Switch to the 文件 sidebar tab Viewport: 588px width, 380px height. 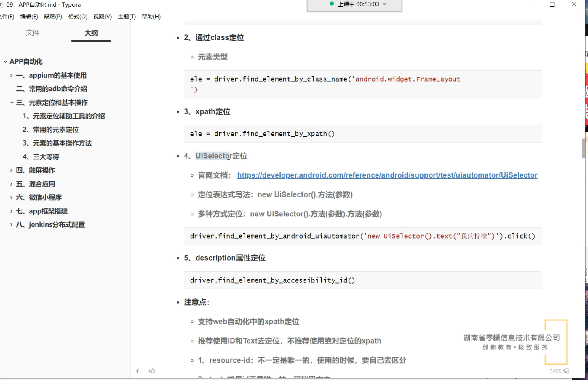pyautogui.click(x=33, y=33)
